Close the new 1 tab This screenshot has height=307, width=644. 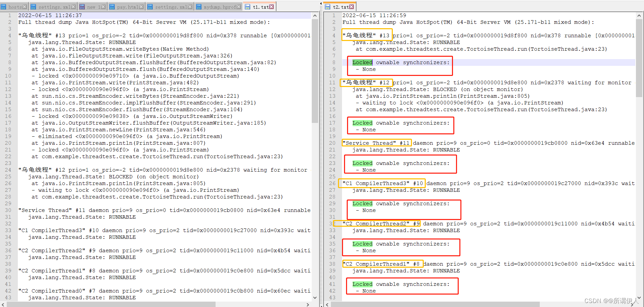[103, 7]
